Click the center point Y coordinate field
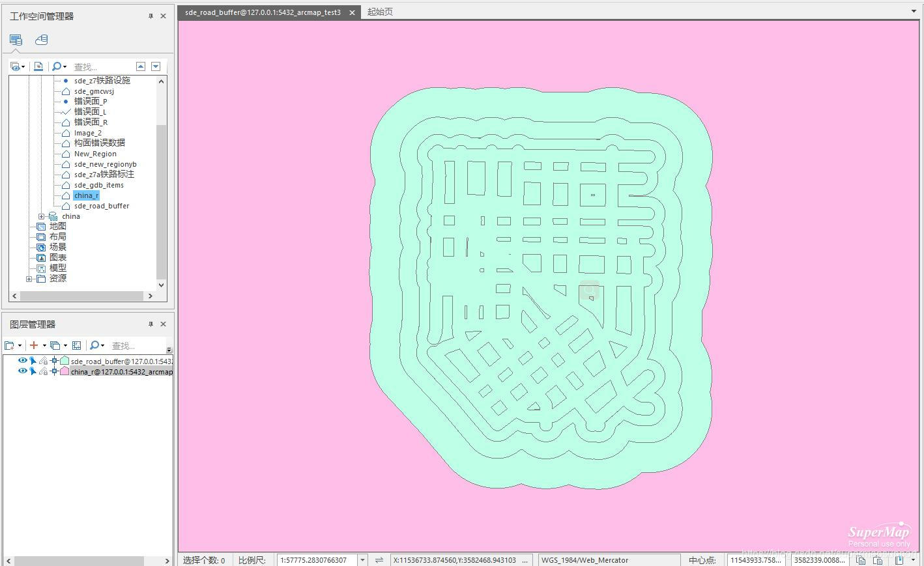The width and height of the screenshot is (924, 566). click(819, 560)
